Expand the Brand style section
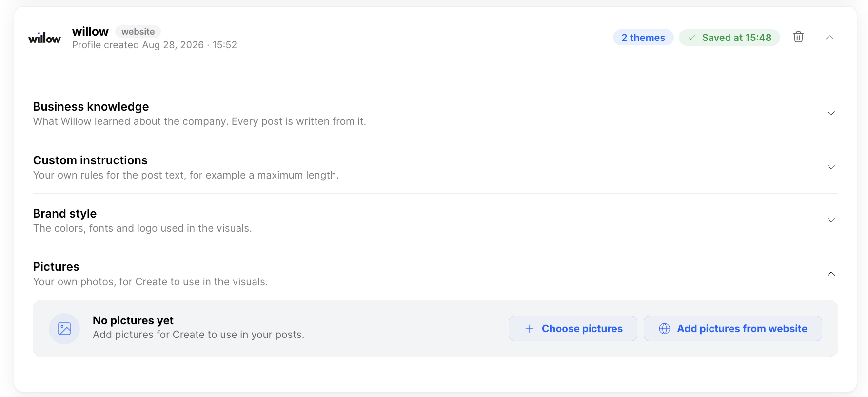The height and width of the screenshot is (397, 868). [831, 220]
